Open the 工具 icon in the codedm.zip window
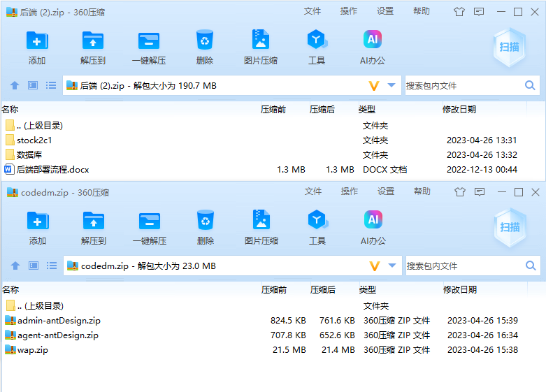The width and height of the screenshot is (546, 392). point(317,221)
